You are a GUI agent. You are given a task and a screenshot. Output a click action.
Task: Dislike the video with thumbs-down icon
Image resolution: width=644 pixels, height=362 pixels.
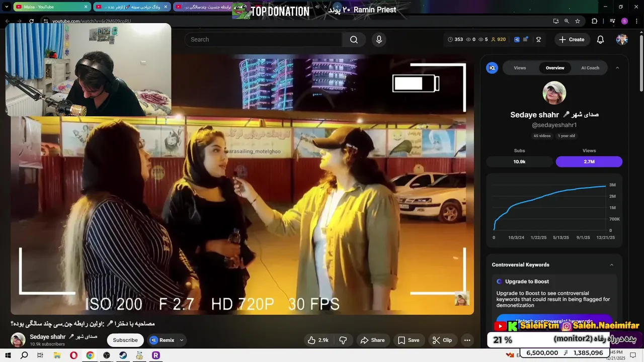[343, 340]
